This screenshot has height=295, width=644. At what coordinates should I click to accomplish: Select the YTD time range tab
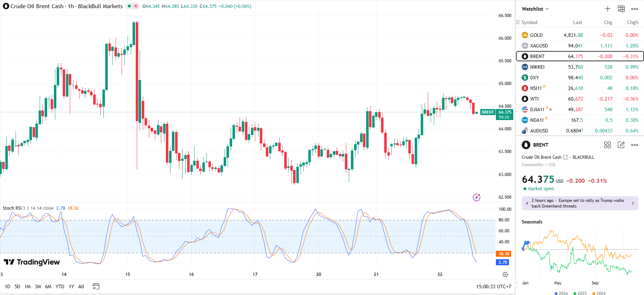60,287
